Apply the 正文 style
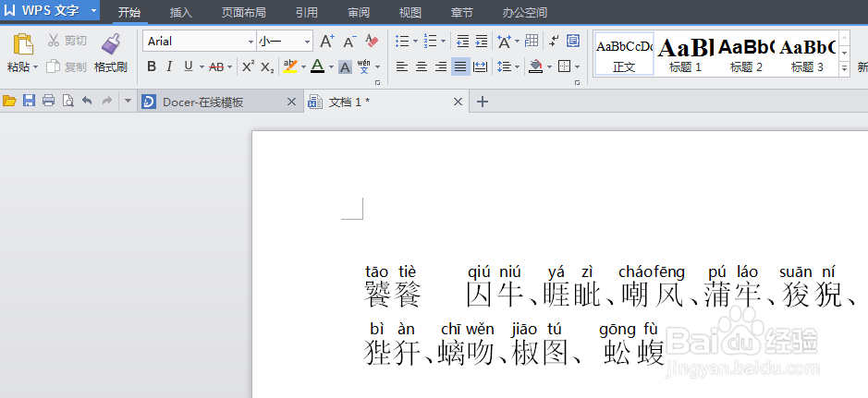The image size is (868, 398). coord(624,54)
